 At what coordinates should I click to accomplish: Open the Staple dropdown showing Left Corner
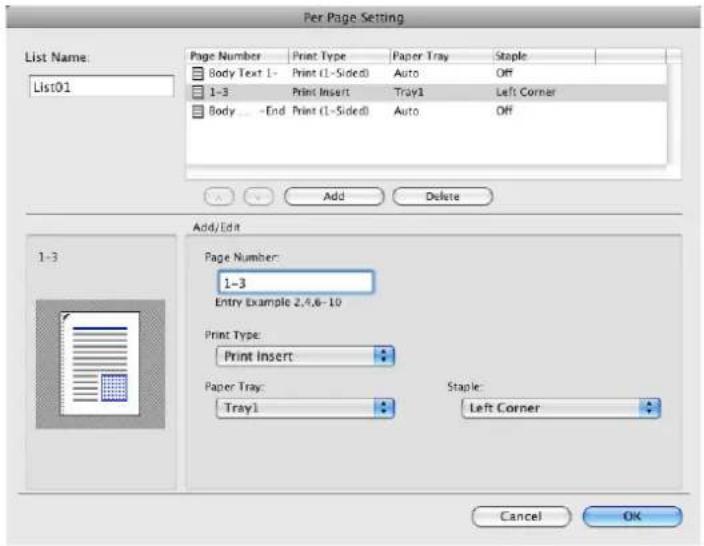click(561, 408)
